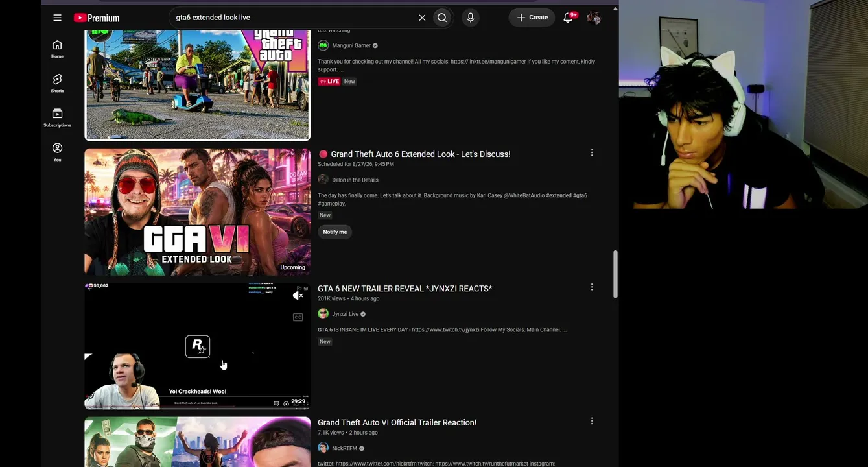Click the New badge under Jynxzi description
868x467 pixels.
click(325, 342)
